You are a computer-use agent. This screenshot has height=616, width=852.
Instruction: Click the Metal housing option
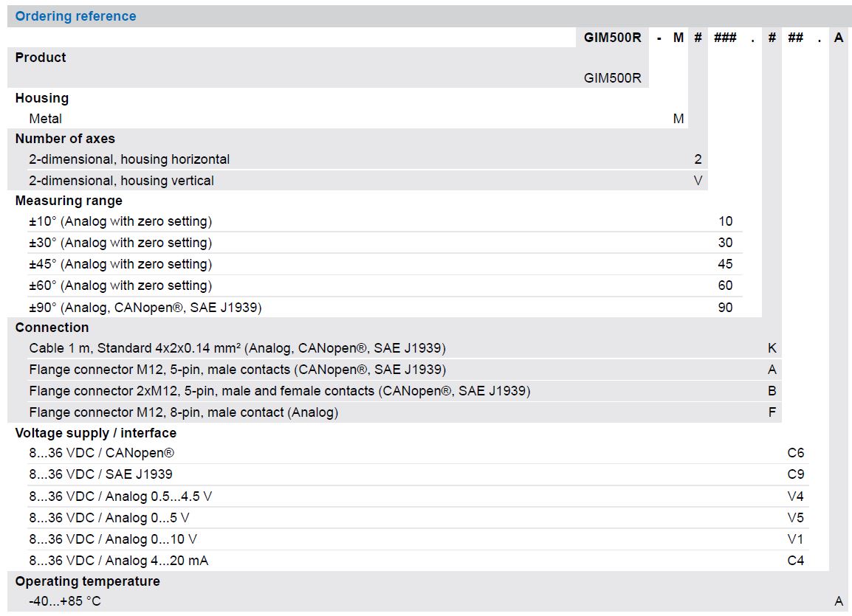[46, 119]
